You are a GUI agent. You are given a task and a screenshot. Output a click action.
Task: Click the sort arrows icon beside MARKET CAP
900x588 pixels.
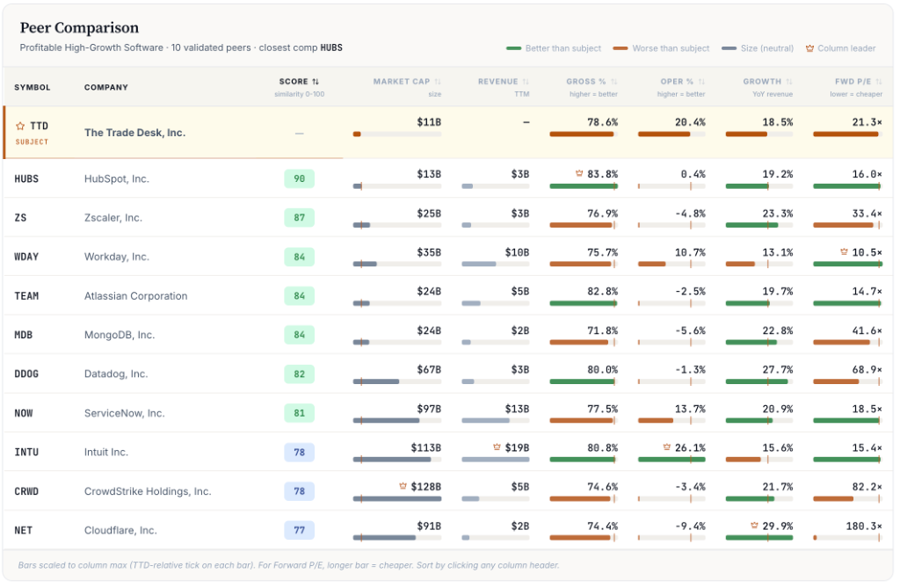(438, 82)
